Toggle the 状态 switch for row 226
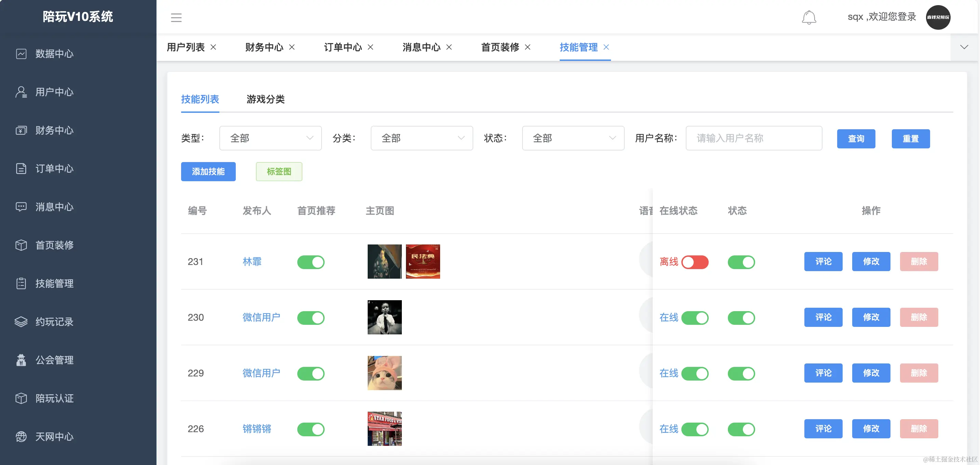 point(741,429)
